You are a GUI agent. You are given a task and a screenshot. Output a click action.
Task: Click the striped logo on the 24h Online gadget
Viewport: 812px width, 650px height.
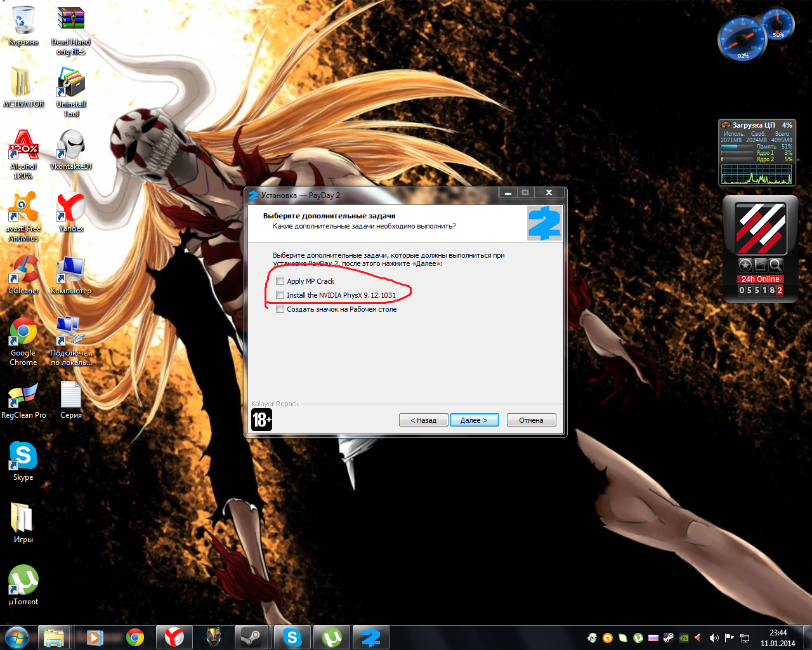tap(761, 229)
